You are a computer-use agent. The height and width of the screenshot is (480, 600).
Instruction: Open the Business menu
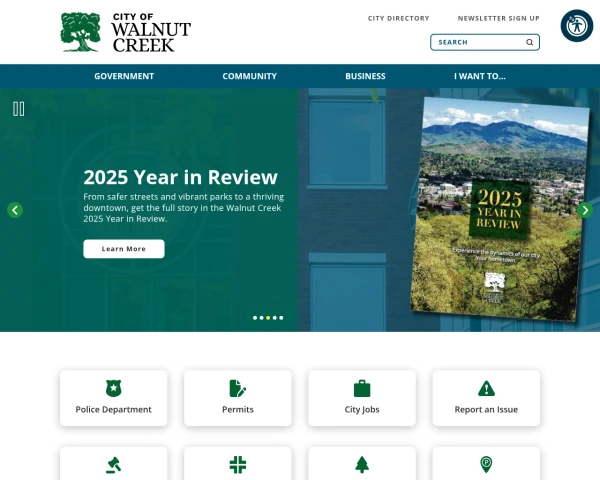pyautogui.click(x=365, y=76)
